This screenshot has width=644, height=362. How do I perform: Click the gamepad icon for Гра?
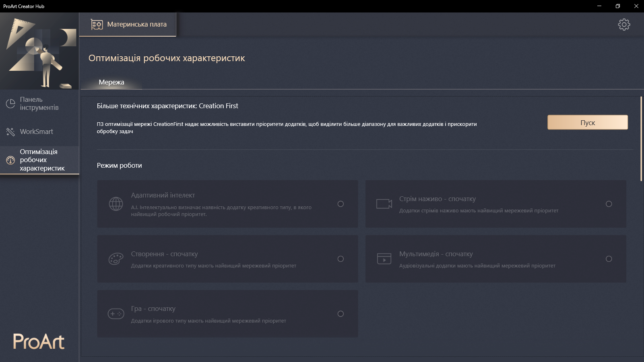tap(116, 314)
